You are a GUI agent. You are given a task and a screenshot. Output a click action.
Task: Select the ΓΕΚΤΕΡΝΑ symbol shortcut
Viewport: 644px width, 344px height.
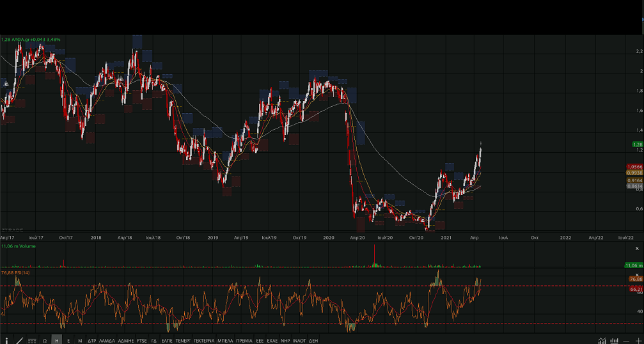tap(204, 341)
